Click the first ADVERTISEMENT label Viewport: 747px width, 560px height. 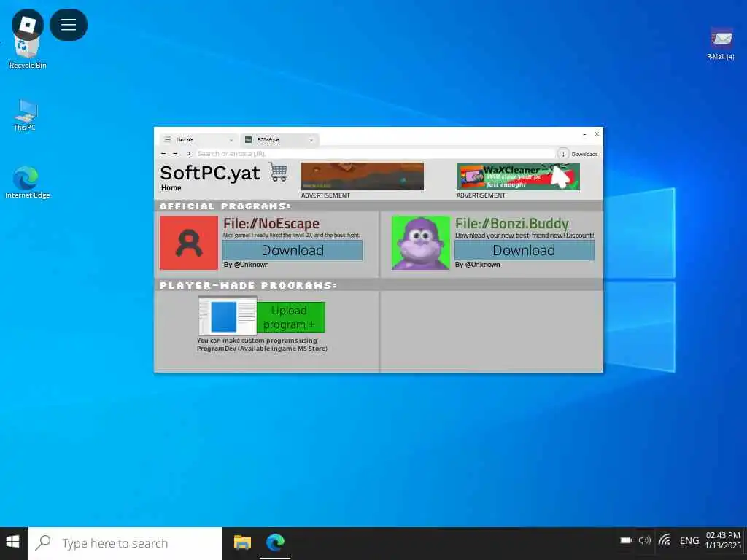(x=325, y=195)
